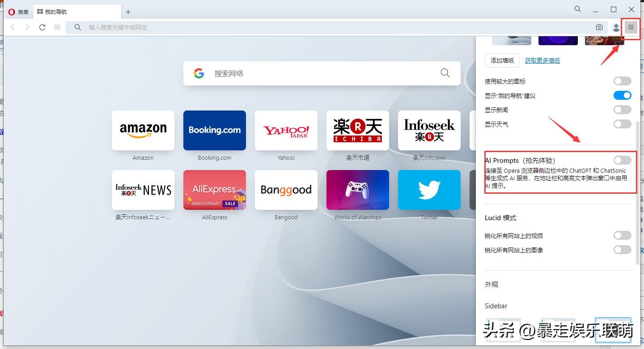The height and width of the screenshot is (349, 644).
Task: Enable the 显示天气 toggle
Action: (622, 124)
